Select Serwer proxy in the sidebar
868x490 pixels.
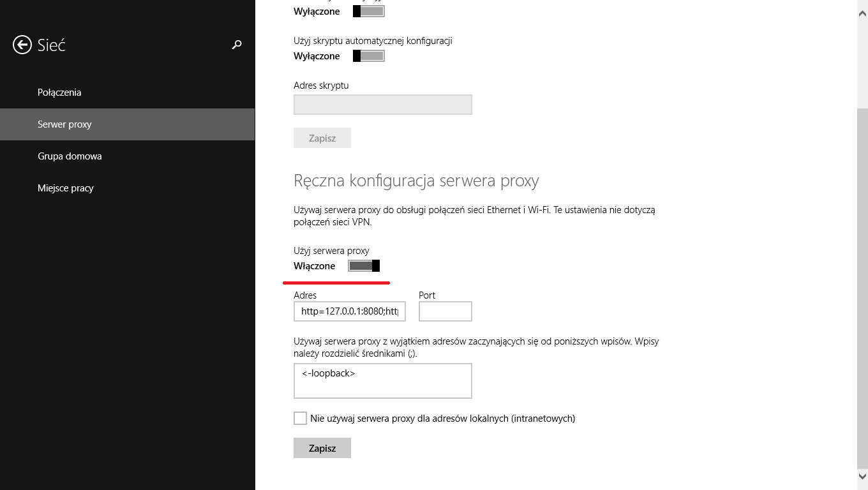128,124
